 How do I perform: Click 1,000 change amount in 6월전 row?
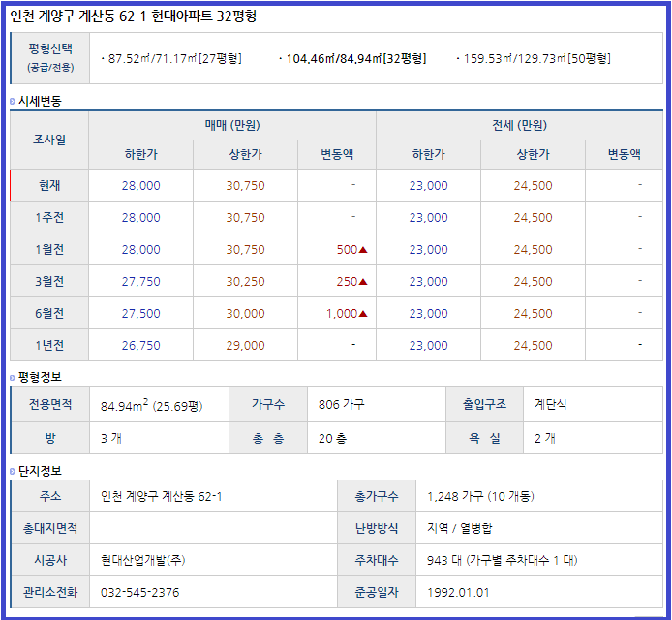[x=342, y=314]
